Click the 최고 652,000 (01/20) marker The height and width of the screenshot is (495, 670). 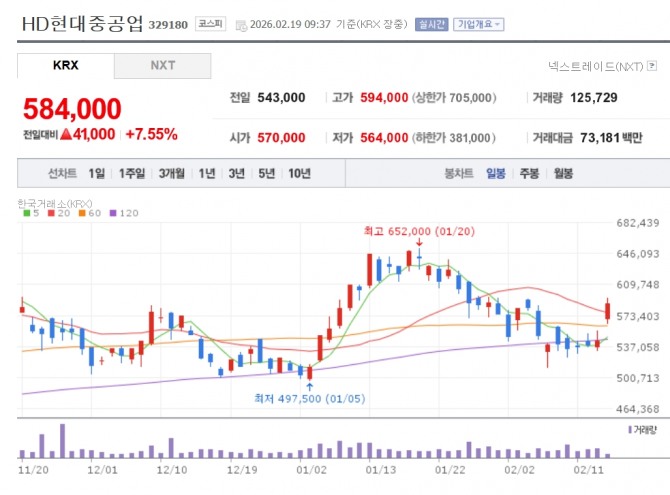pos(419,231)
